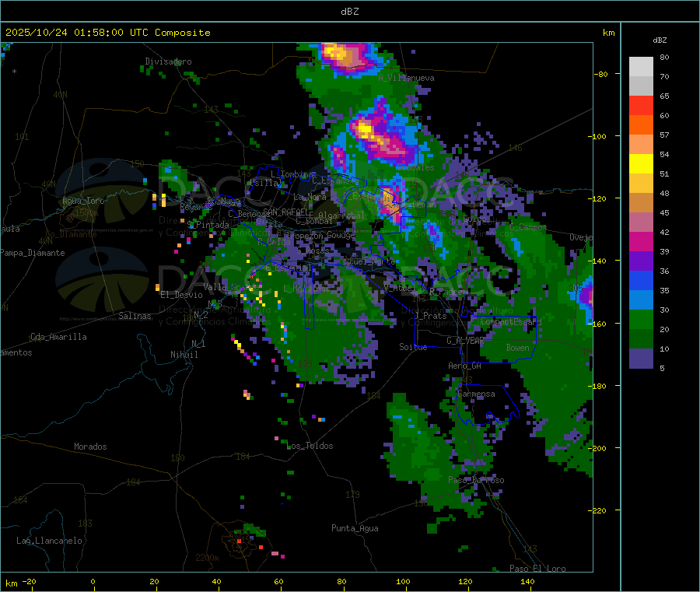Pick the light blue 35 dBZ swatch

point(641,300)
